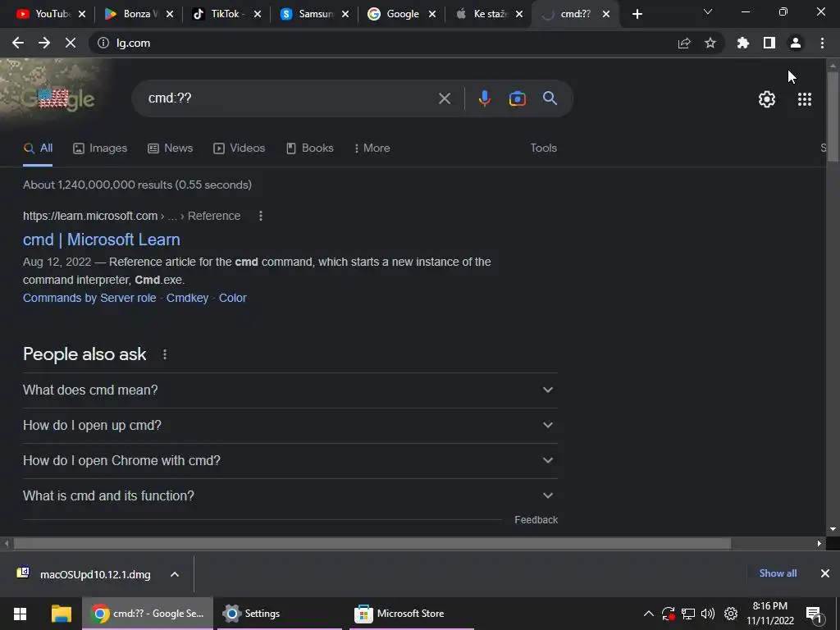Stop loading the page

point(71,43)
